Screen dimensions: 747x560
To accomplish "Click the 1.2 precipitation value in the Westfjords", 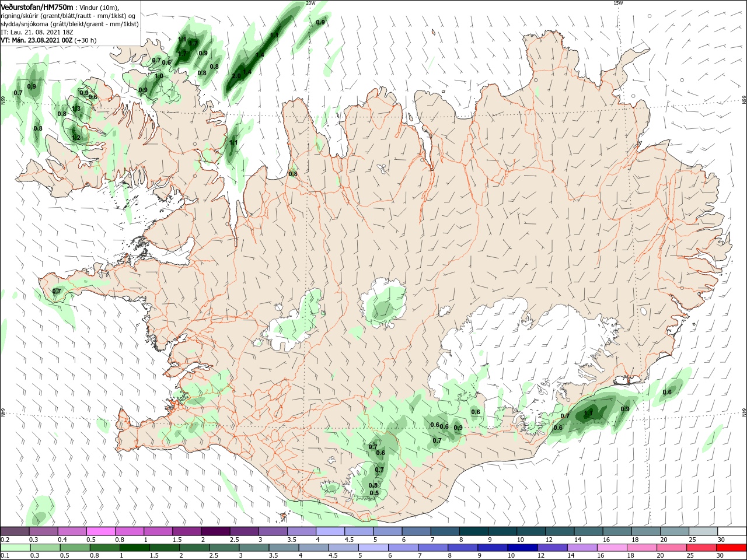I will [x=76, y=138].
